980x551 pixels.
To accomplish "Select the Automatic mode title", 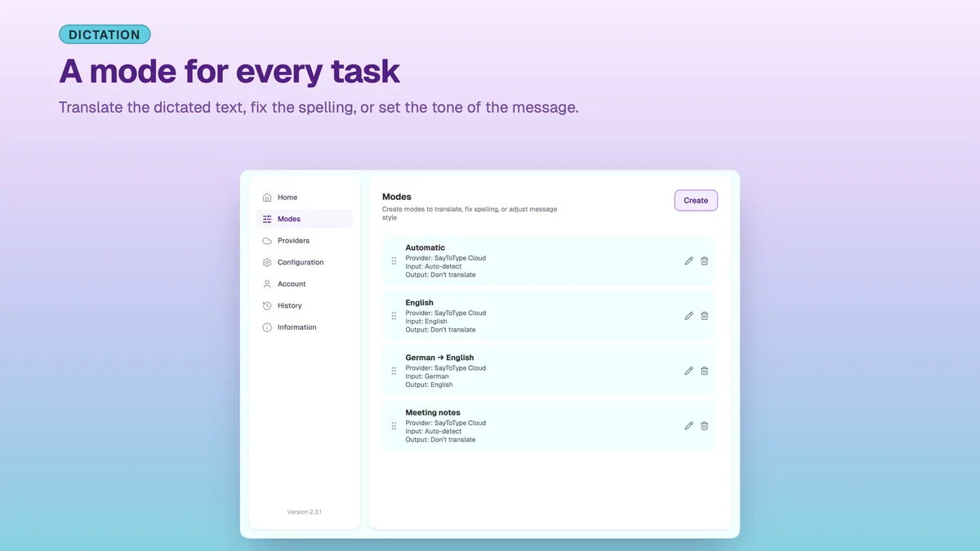I will 425,247.
